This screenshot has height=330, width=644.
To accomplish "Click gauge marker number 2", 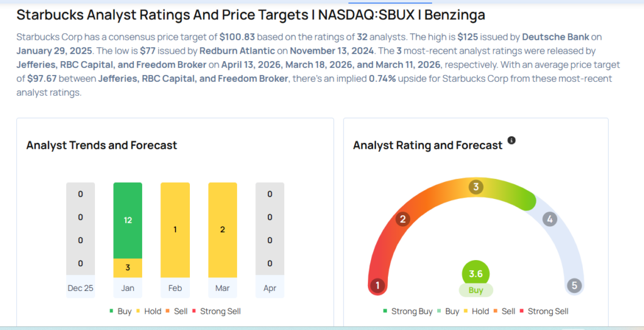I will [x=402, y=219].
